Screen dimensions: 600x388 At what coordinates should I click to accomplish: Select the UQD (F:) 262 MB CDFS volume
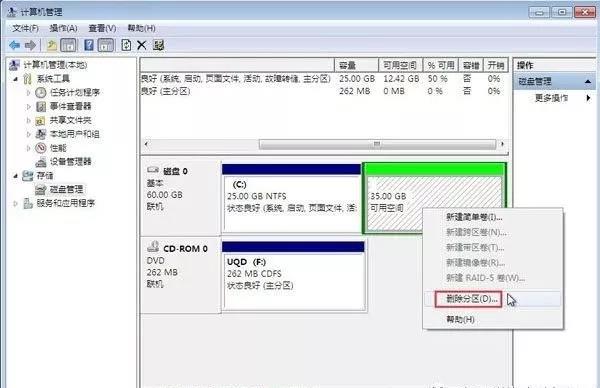[x=293, y=276]
